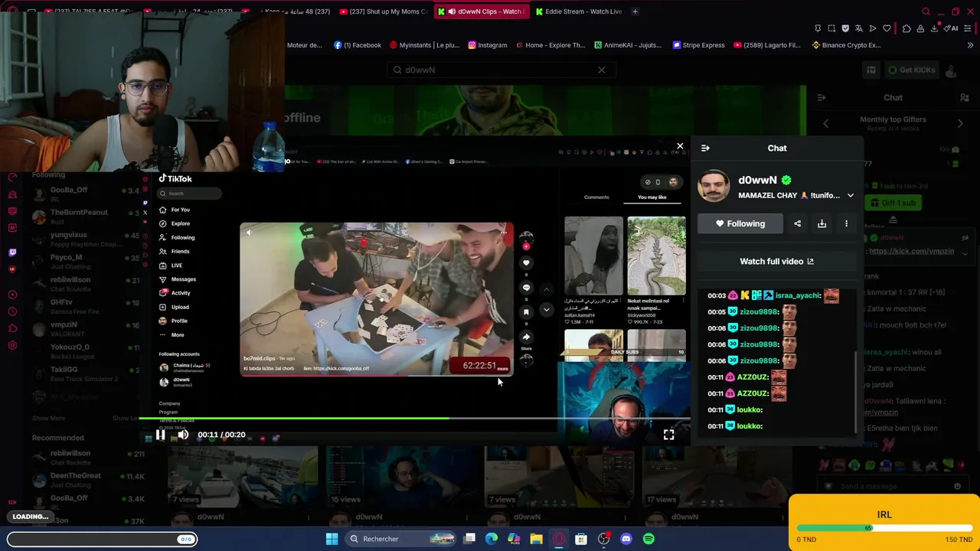Open page translate icon
Image resolution: width=980 pixels, height=551 pixels.
pos(859,28)
